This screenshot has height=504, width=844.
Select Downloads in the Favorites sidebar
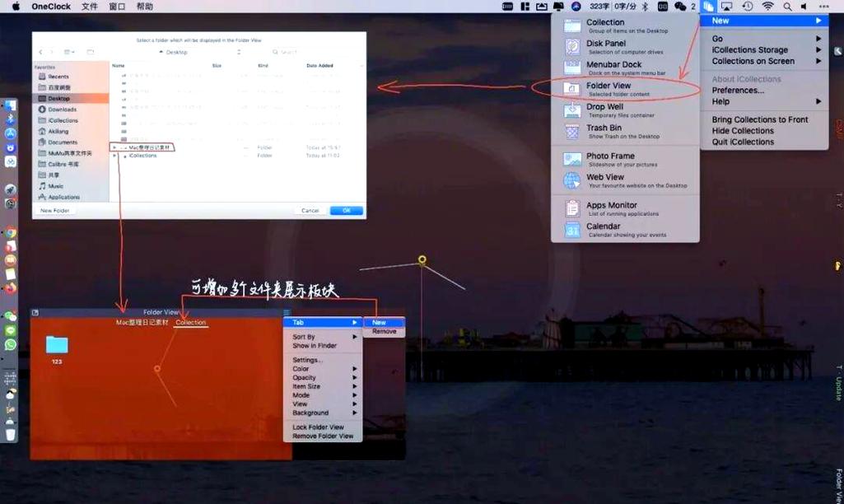click(x=71, y=110)
